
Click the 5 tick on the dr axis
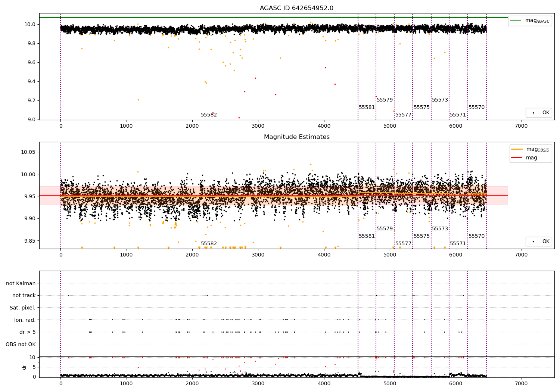(34, 367)
